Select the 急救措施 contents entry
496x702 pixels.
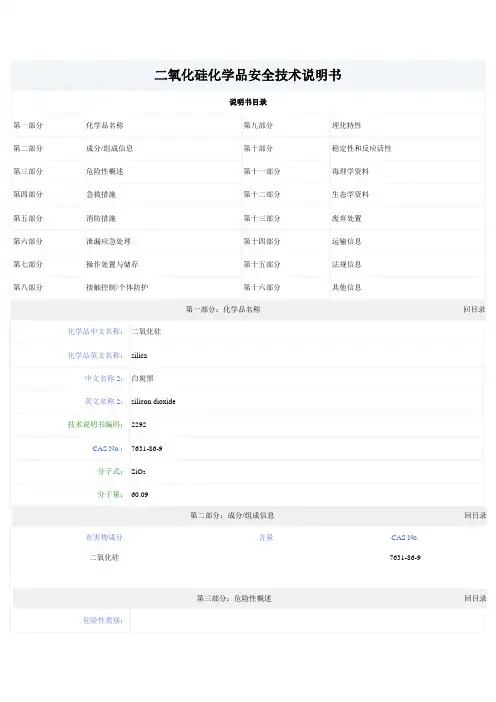click(x=101, y=194)
